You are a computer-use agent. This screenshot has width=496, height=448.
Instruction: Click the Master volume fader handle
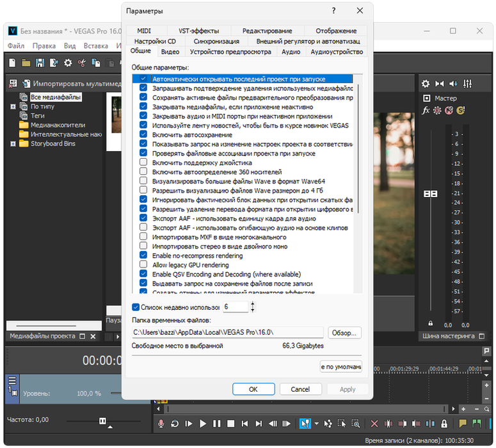(431, 193)
